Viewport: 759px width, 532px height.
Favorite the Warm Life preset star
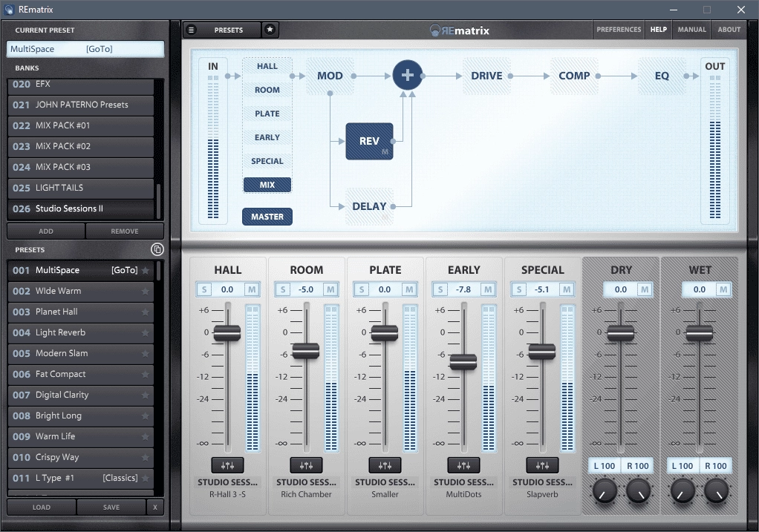(146, 437)
